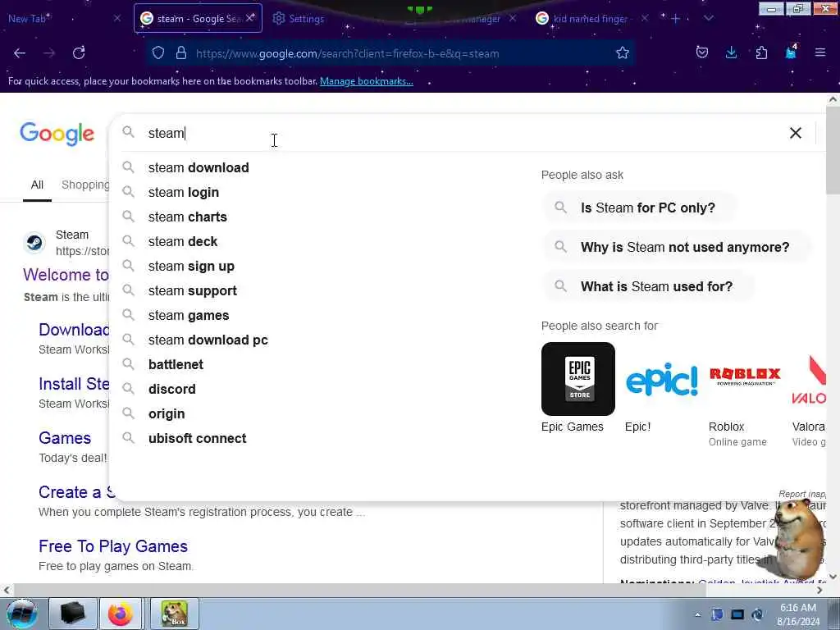Open the Manage bookmarks link
The height and width of the screenshot is (630, 840).
367,81
